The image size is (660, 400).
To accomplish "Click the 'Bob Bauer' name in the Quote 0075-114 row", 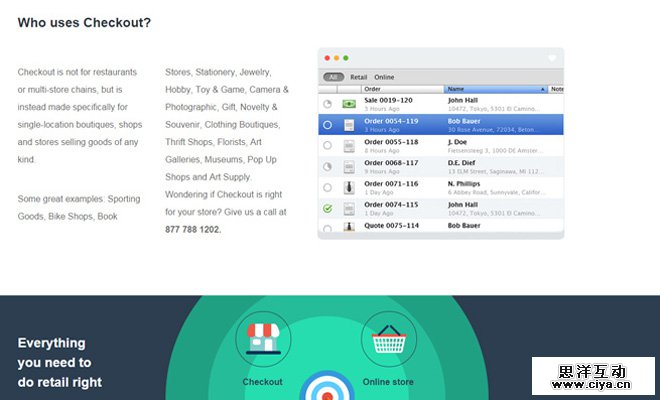I will tap(464, 226).
